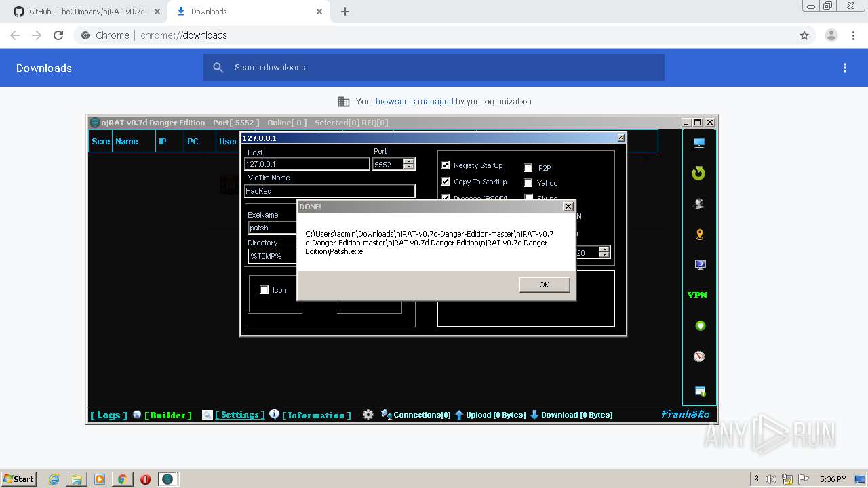This screenshot has width=868, height=488.
Task: Click the FranhSko label
Action: (x=686, y=414)
